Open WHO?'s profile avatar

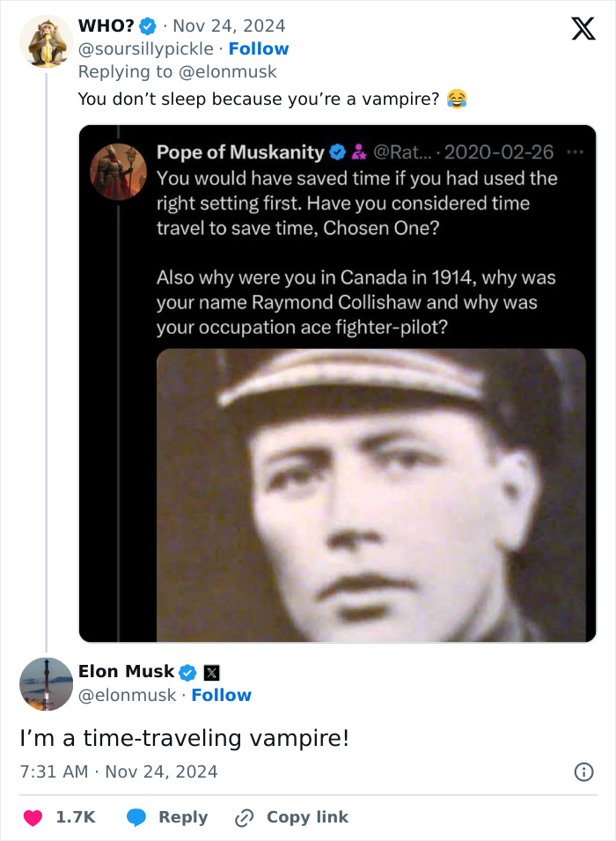[x=45, y=40]
